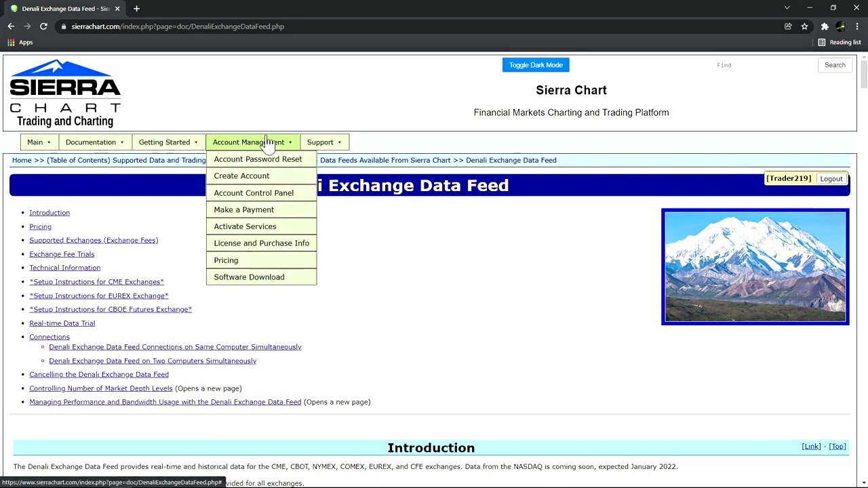Open the Pricing contents link
868x488 pixels.
tap(40, 227)
